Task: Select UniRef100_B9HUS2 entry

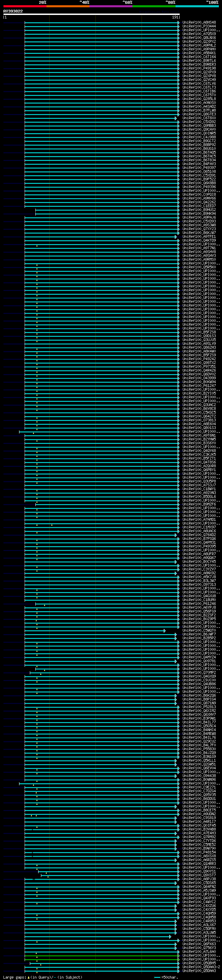Action: pos(199,210)
